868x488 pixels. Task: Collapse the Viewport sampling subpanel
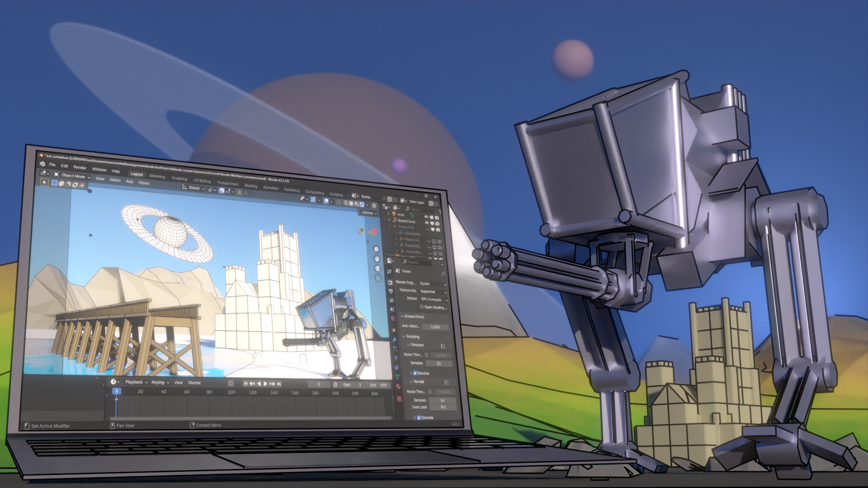408,345
